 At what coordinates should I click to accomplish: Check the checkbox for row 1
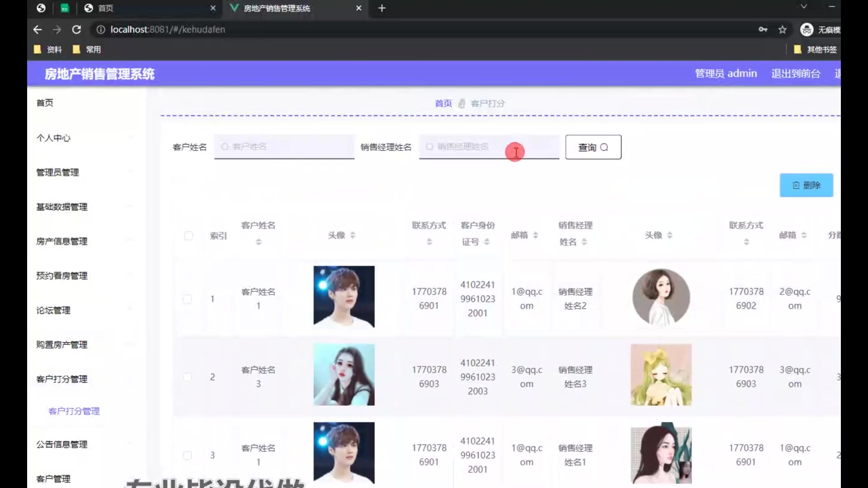click(187, 299)
